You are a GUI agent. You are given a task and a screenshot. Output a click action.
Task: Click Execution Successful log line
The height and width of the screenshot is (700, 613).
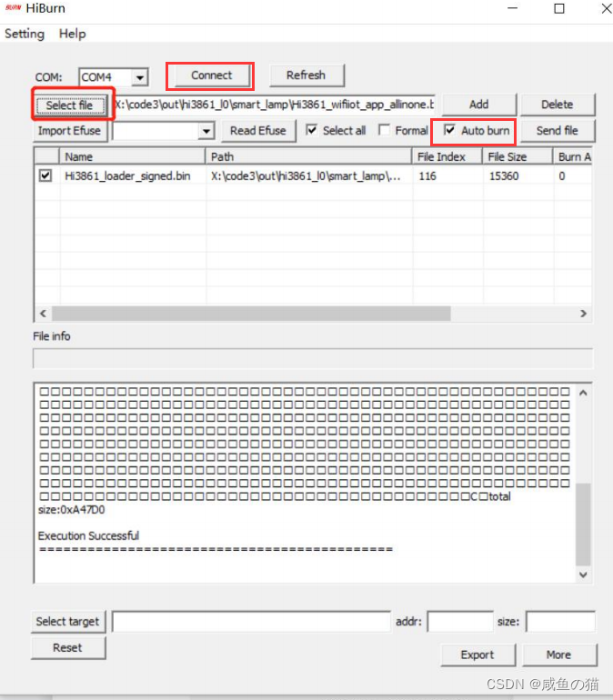click(88, 535)
